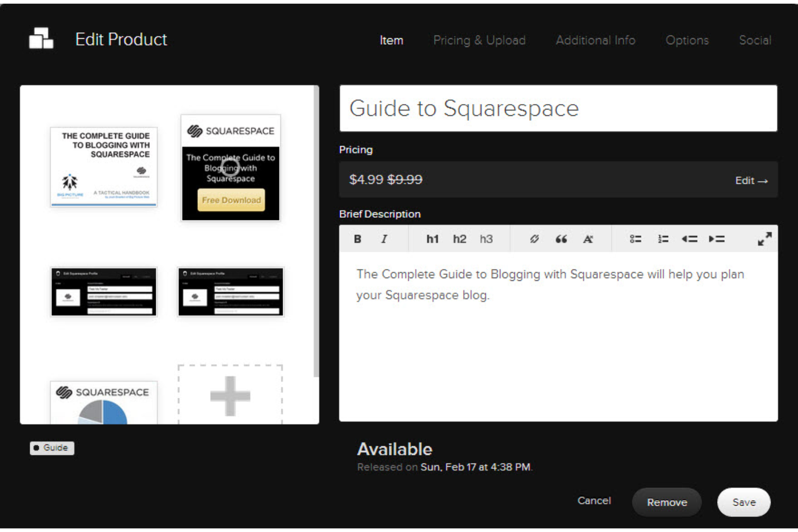Image resolution: width=798 pixels, height=532 pixels.
Task: Apply h2 heading style
Action: click(459, 239)
